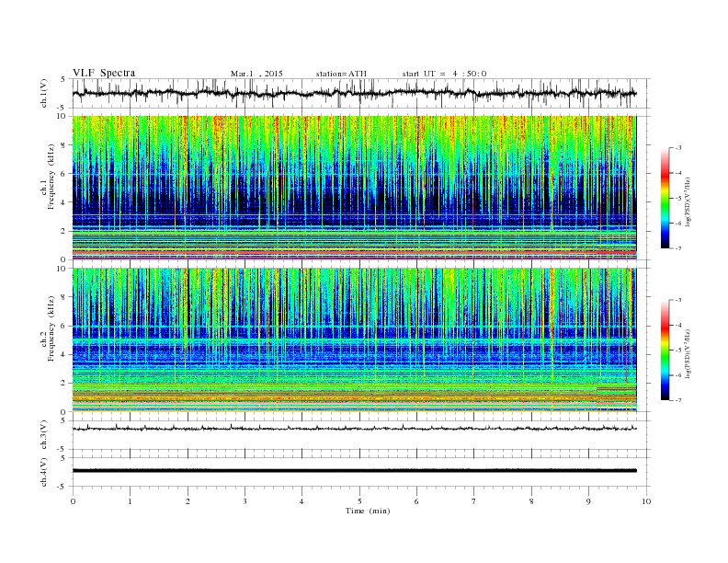Select the date text "Mar.1 , 2015"
The width and height of the screenshot is (728, 563).
point(256,74)
